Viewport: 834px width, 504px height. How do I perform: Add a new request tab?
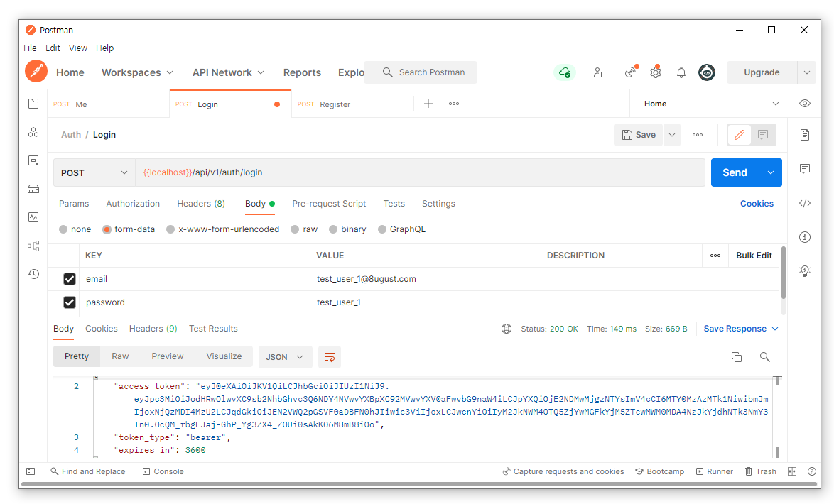(428, 104)
